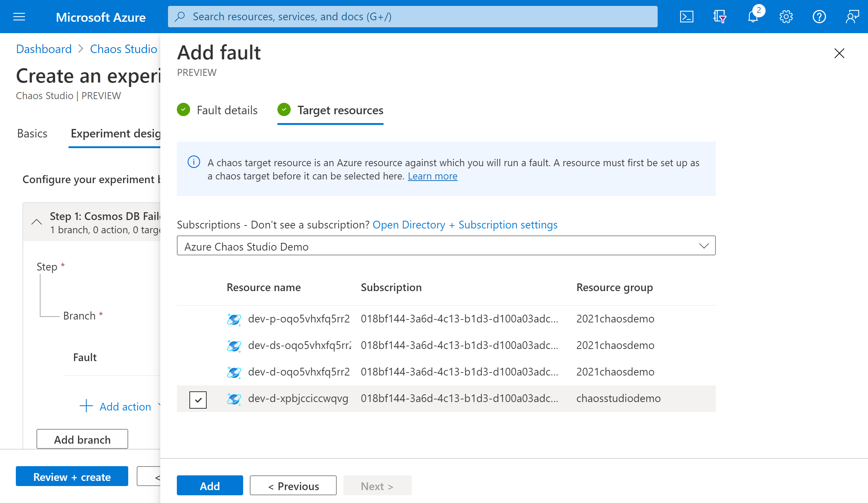This screenshot has height=503, width=868.
Task: Expand the Azure Chaos Studio Demo subscription dropdown
Action: click(x=703, y=245)
